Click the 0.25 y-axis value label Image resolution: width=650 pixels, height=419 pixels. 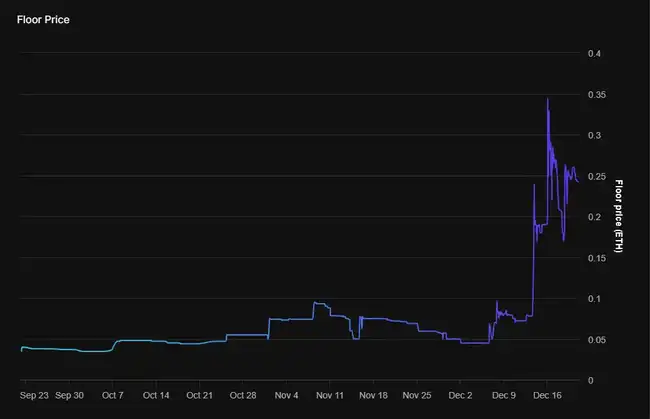[596, 176]
